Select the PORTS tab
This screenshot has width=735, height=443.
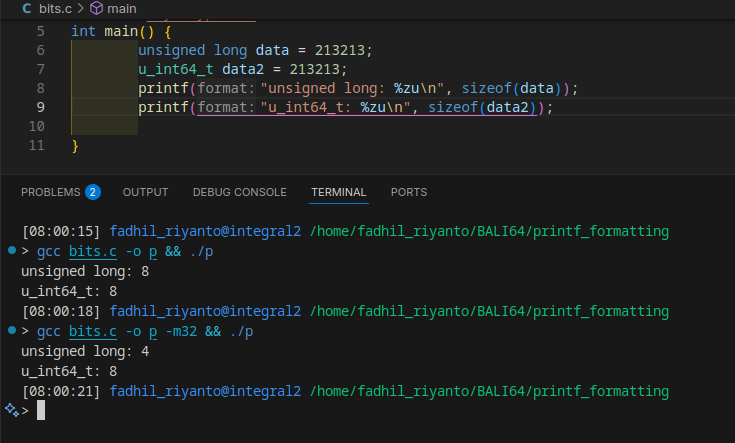[408, 192]
